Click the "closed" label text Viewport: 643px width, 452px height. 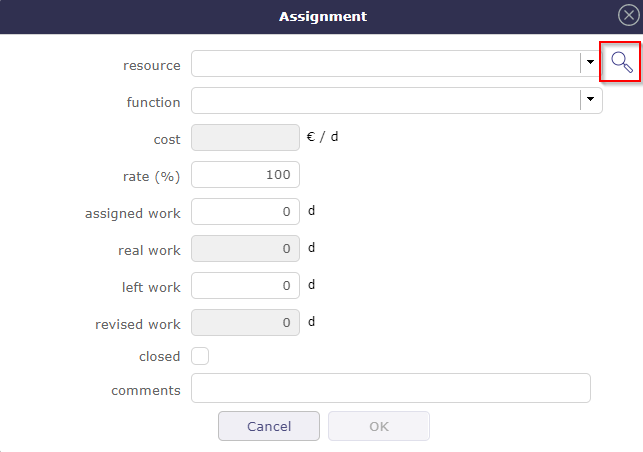point(160,357)
